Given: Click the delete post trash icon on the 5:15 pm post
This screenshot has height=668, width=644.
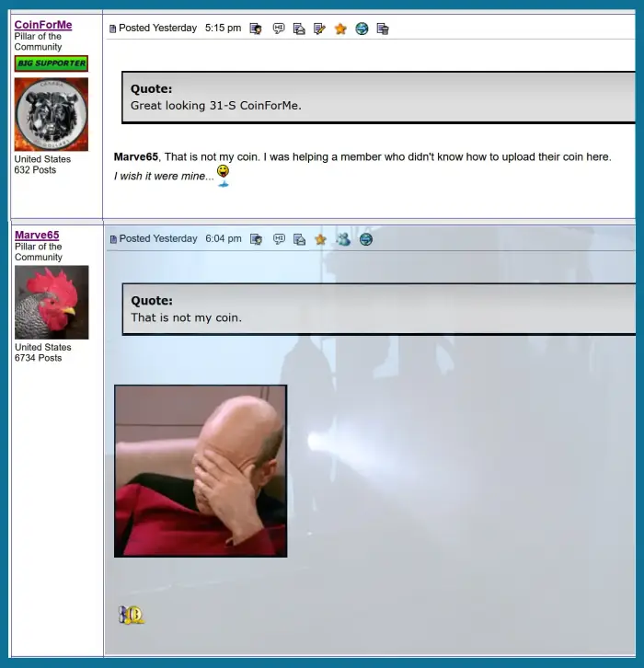Looking at the screenshot, I should 383,29.
